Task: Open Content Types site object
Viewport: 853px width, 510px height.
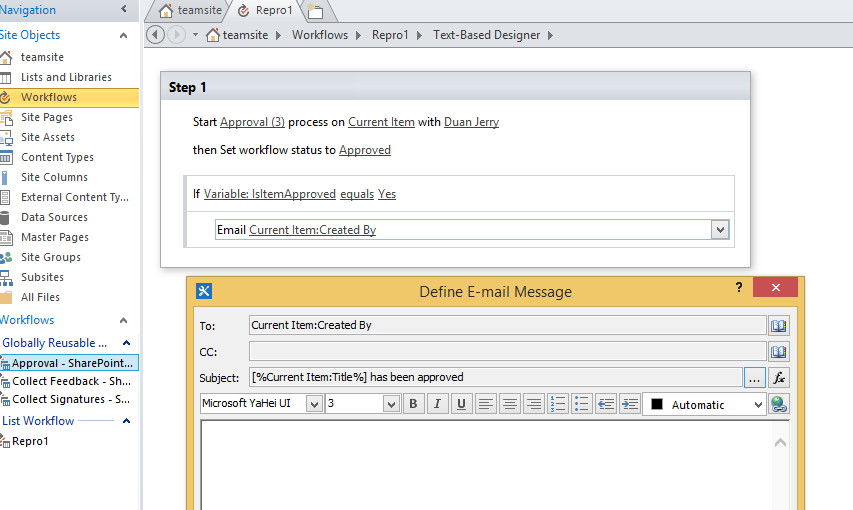Action: click(x=57, y=157)
